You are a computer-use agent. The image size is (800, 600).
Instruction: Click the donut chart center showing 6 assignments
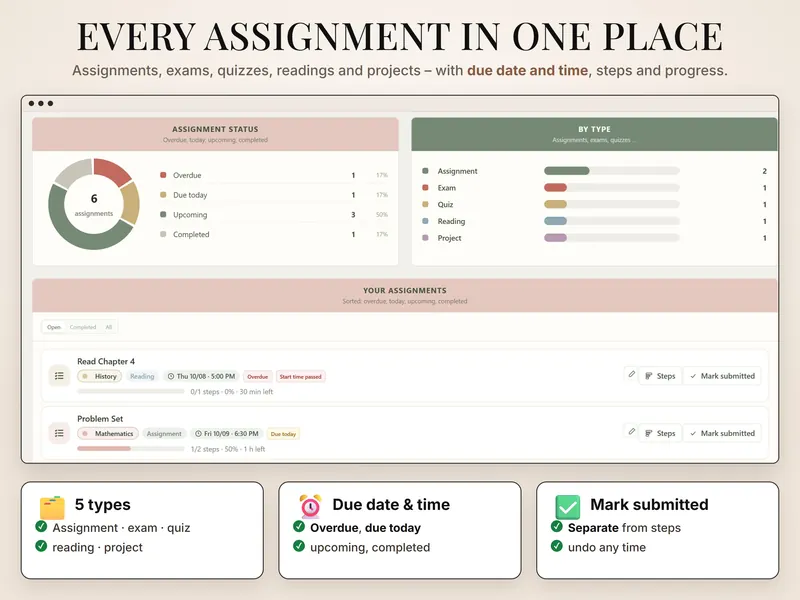coord(94,204)
